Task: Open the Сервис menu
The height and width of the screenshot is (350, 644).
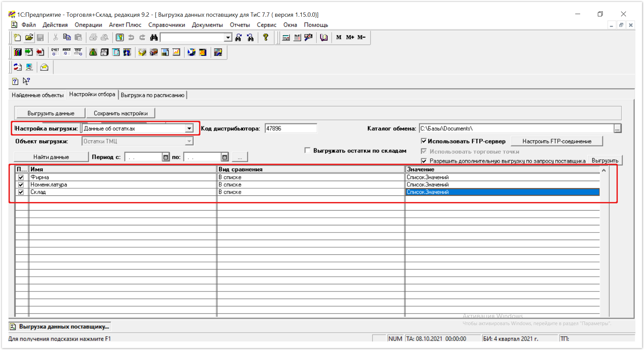Action: coord(267,25)
